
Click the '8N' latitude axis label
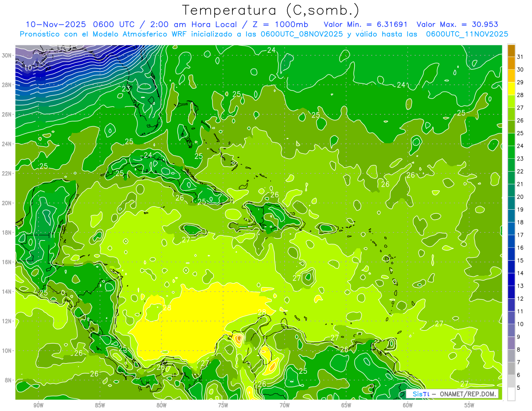[8, 380]
